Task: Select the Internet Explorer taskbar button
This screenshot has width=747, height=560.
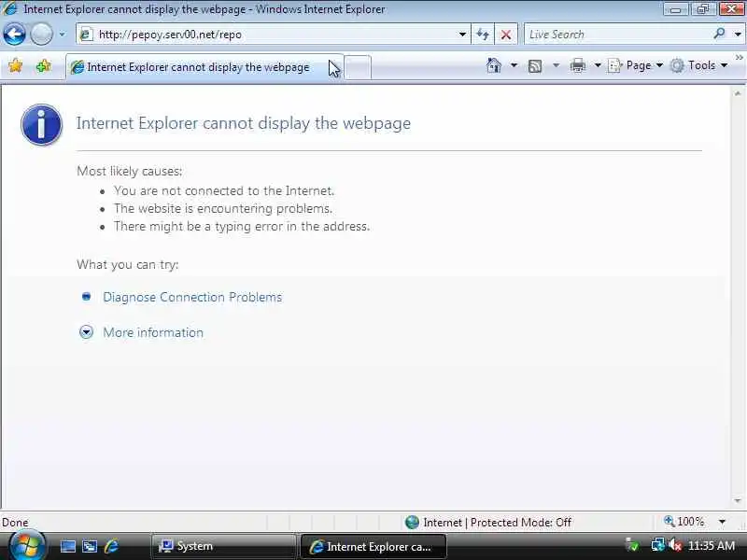Action: pos(373,546)
